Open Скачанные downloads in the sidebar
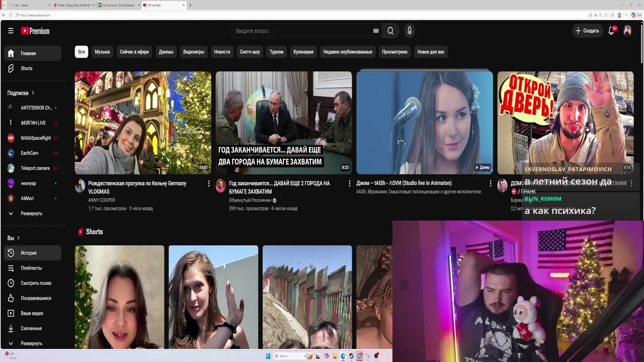This screenshot has height=362, width=644. 33,328
